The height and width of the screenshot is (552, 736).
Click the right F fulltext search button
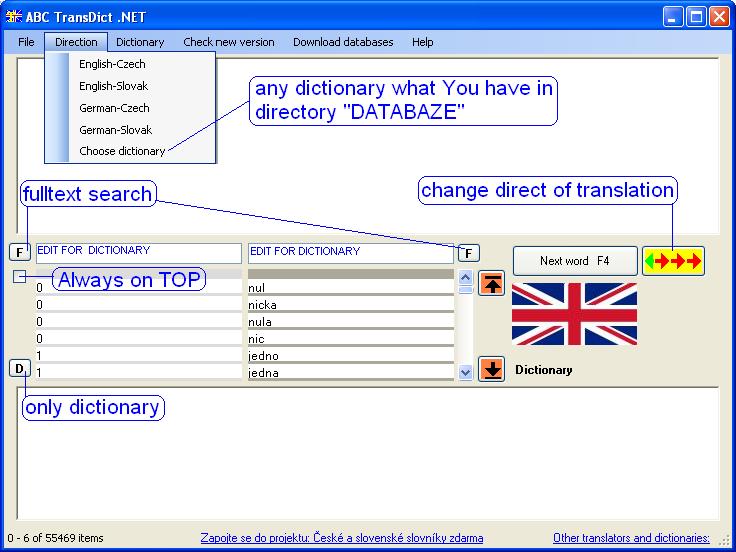(x=468, y=253)
